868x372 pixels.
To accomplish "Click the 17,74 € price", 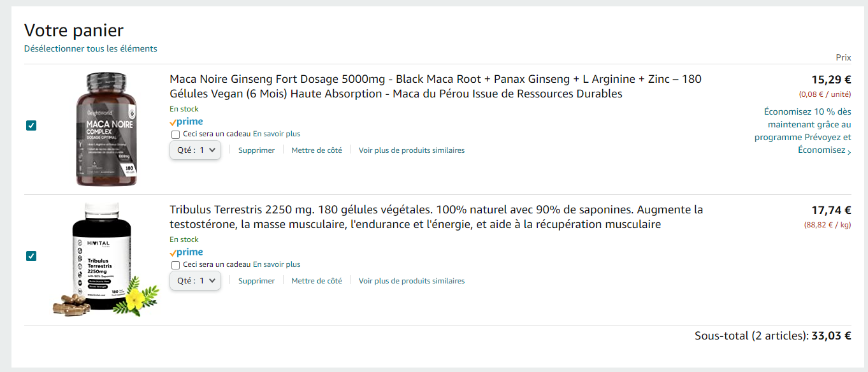I will (x=831, y=210).
